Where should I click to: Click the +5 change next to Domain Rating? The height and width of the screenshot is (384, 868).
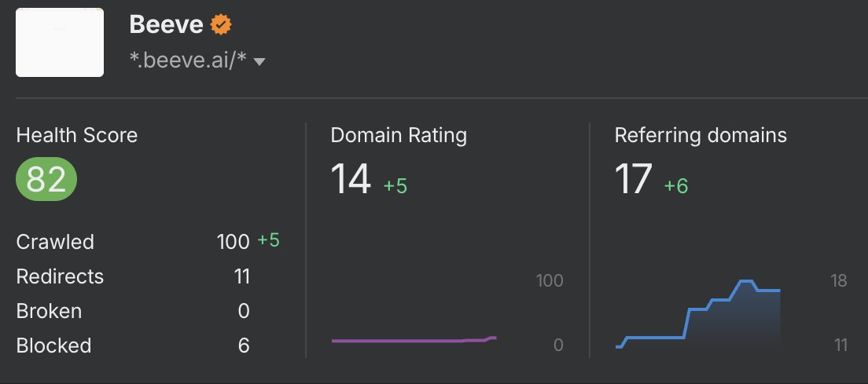tap(395, 186)
